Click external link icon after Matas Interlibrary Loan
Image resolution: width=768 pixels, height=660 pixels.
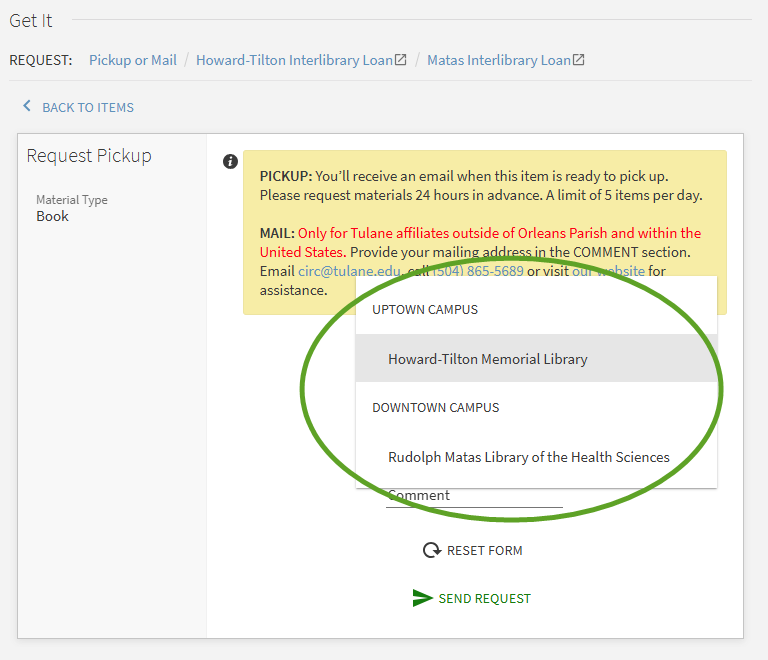(578, 60)
